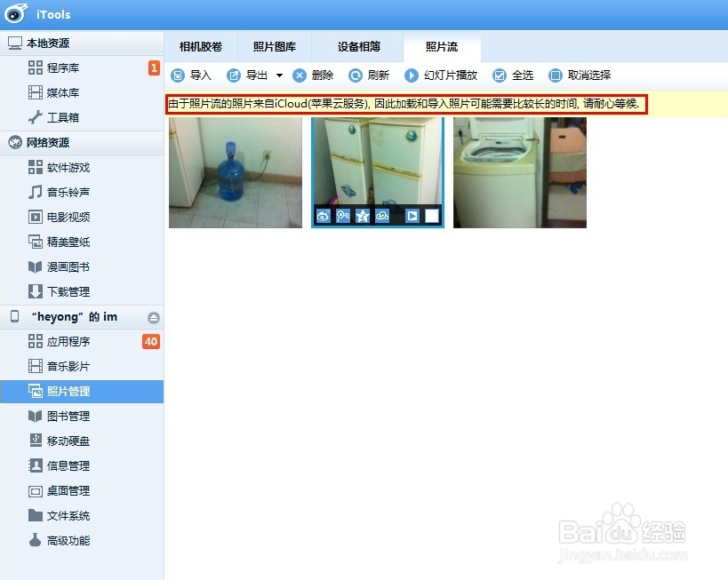Open the 导出 (Export) dropdown arrow
Viewport: 728px width, 580px height.
[278, 75]
